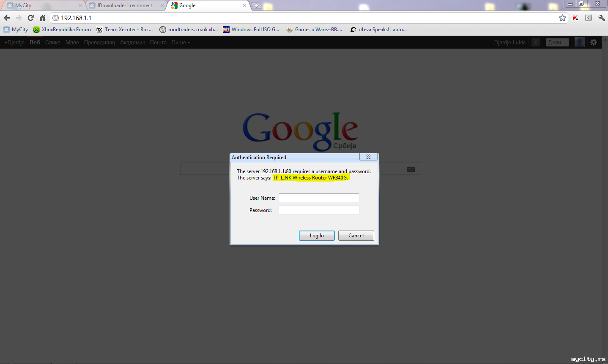Click the browser forward arrow
608x364 pixels.
click(x=19, y=18)
